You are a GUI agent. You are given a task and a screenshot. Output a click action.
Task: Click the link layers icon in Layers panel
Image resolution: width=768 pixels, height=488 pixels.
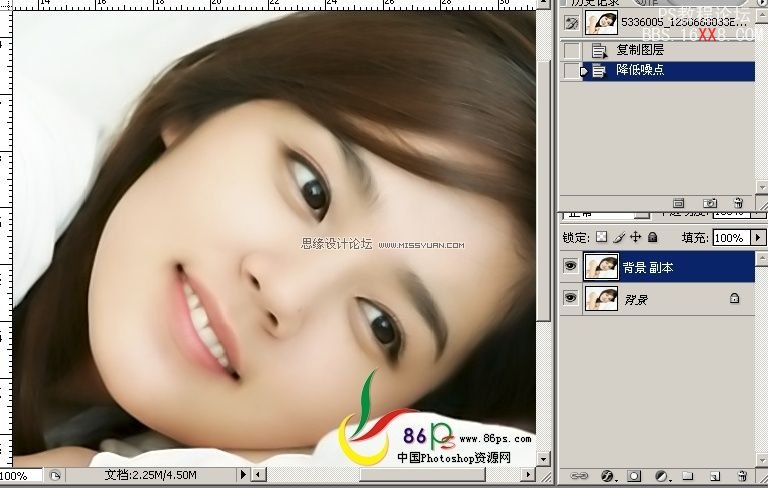pyautogui.click(x=577, y=475)
